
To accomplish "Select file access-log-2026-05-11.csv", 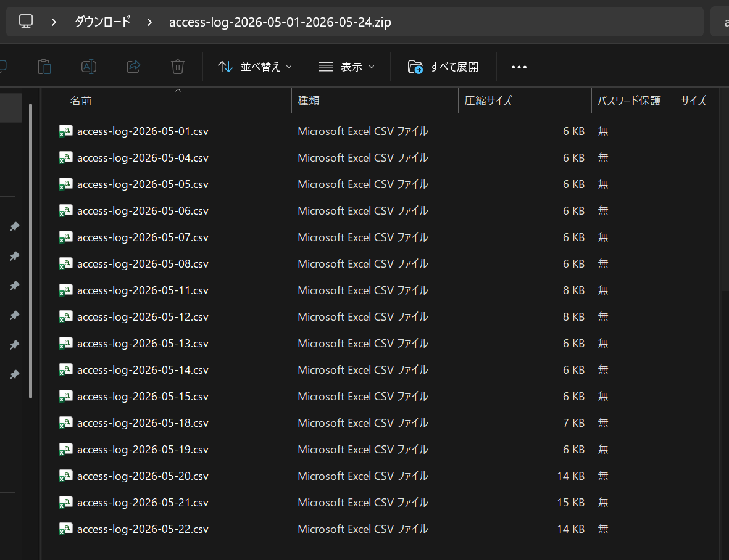I will (x=143, y=290).
